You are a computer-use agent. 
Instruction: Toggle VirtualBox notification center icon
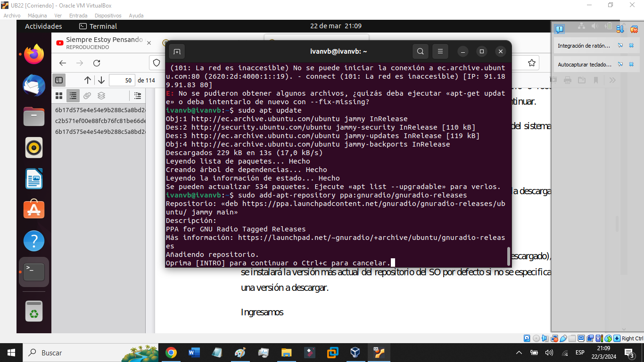tap(559, 29)
